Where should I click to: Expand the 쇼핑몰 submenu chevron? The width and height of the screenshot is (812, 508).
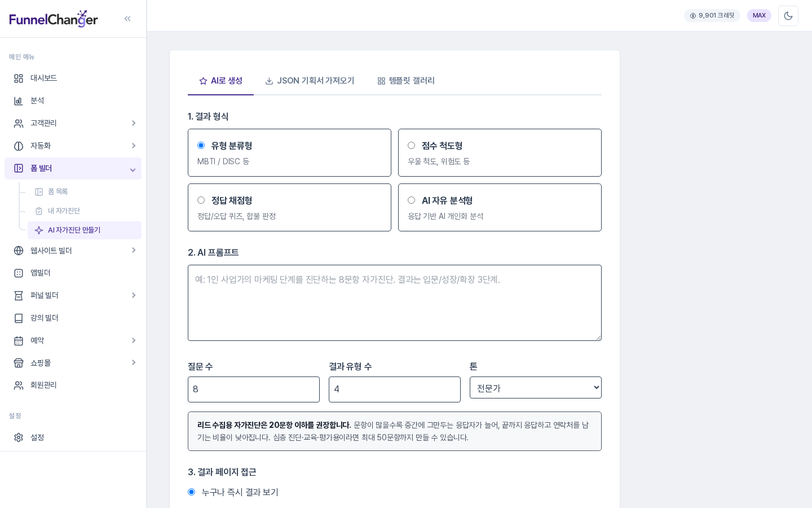pyautogui.click(x=134, y=362)
